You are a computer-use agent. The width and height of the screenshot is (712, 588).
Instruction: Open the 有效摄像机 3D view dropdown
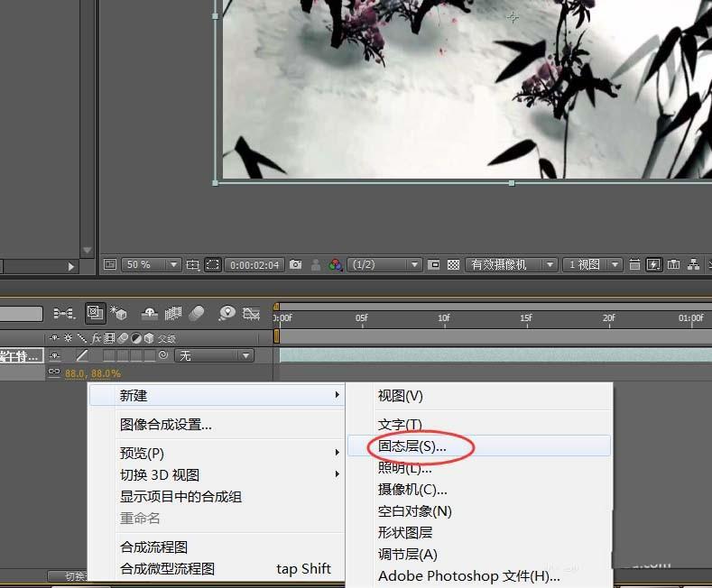512,264
